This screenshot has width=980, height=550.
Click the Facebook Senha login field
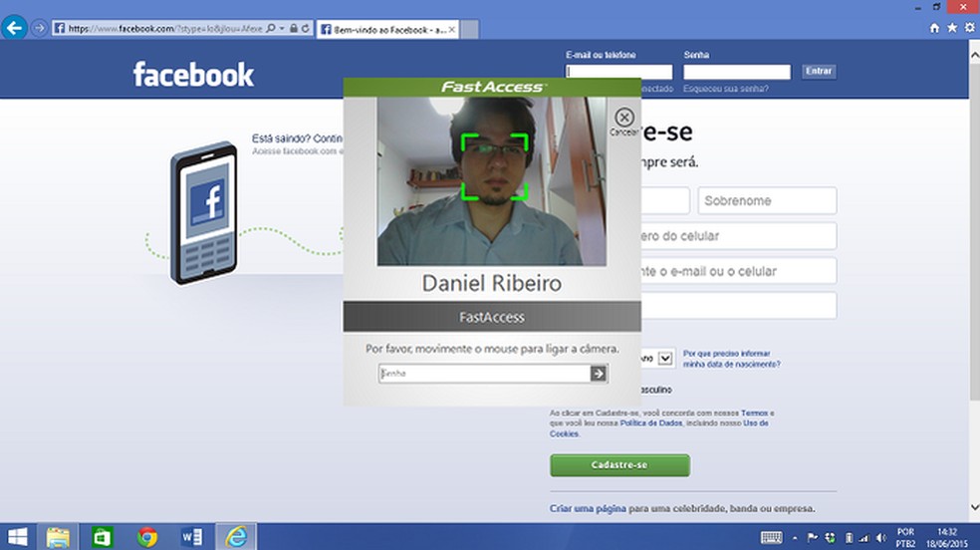[x=737, y=72]
